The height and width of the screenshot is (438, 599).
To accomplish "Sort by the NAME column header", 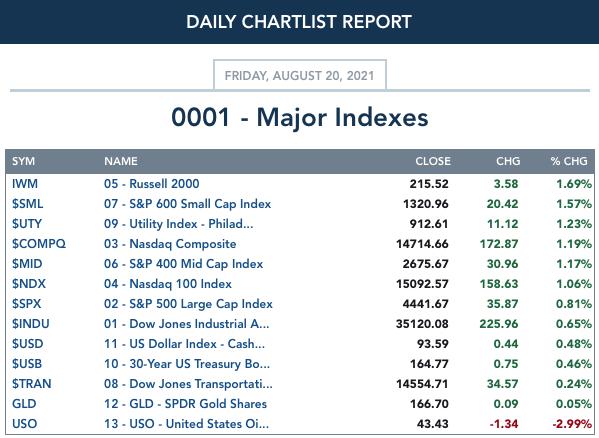I will (121, 161).
